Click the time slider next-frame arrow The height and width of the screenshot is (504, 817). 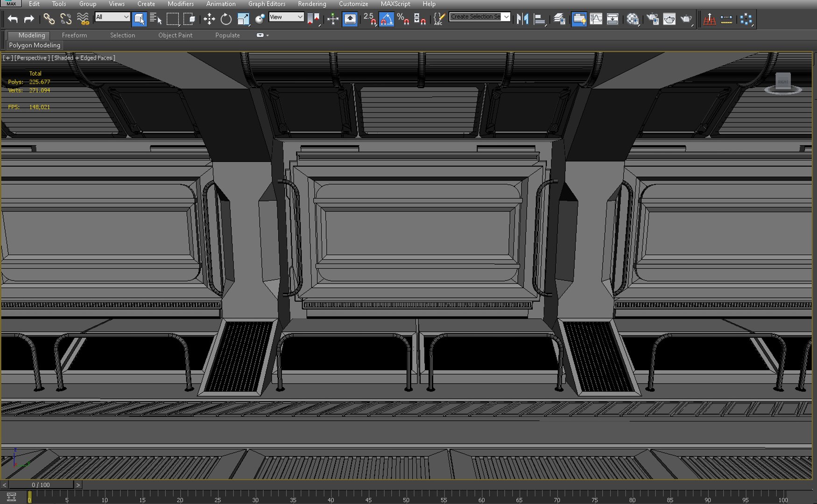[x=78, y=485]
